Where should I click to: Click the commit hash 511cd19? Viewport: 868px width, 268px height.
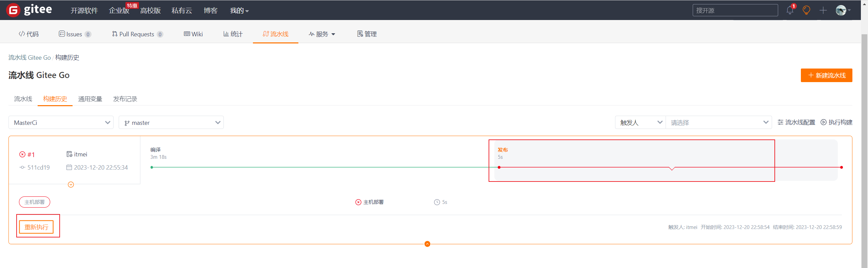[39, 167]
